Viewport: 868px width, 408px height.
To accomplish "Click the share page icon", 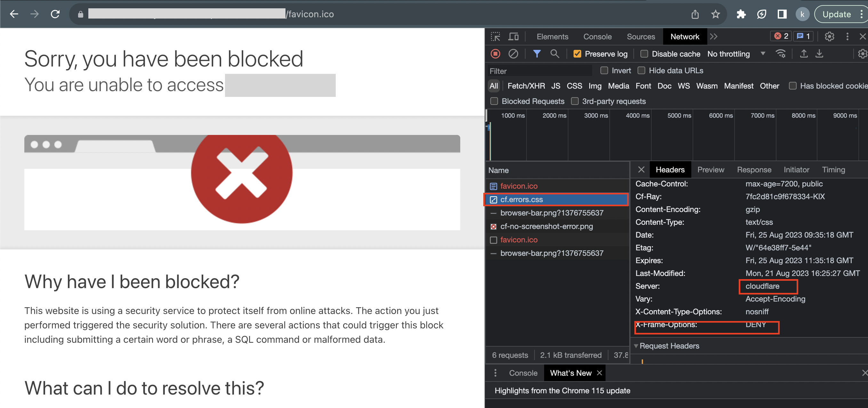I will [695, 14].
